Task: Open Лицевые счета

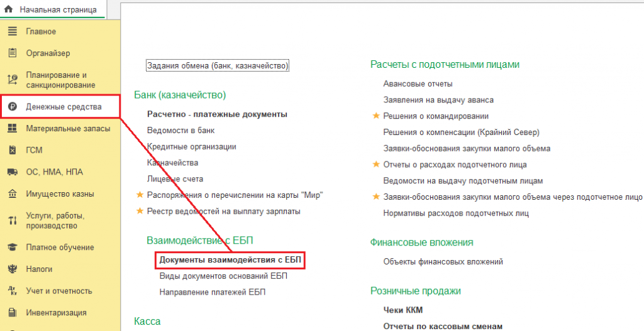Action: coord(175,179)
